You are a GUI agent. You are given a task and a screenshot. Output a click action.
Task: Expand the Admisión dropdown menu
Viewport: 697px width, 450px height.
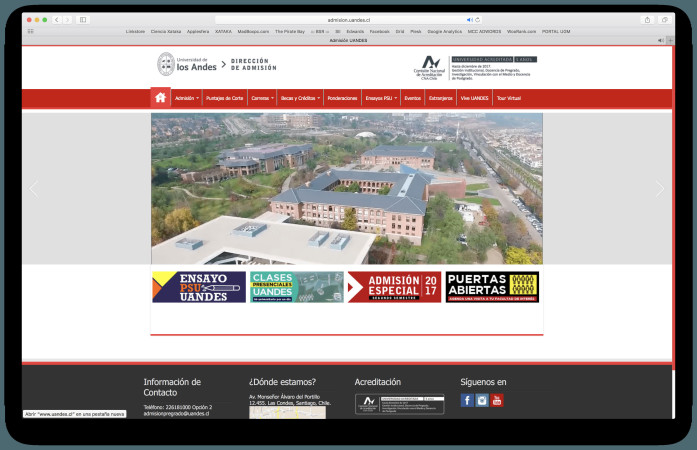187,98
